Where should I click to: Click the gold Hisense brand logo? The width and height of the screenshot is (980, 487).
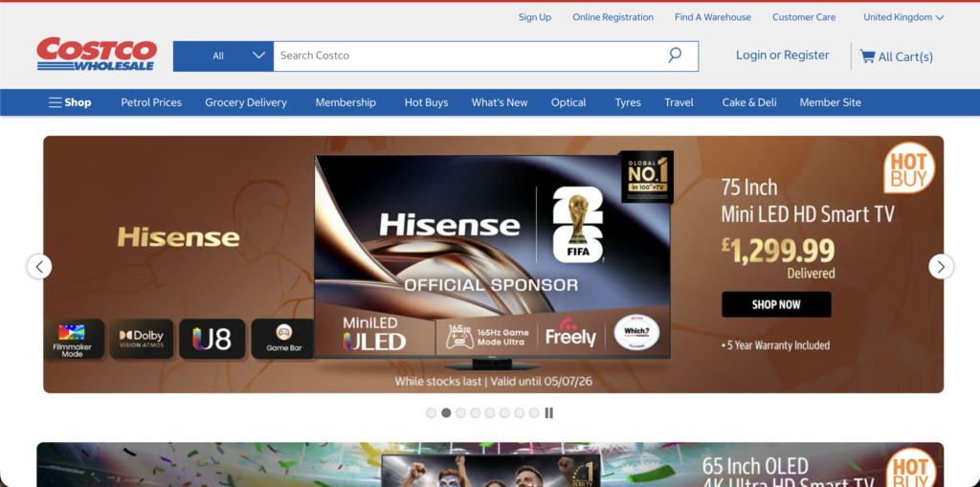pos(178,237)
